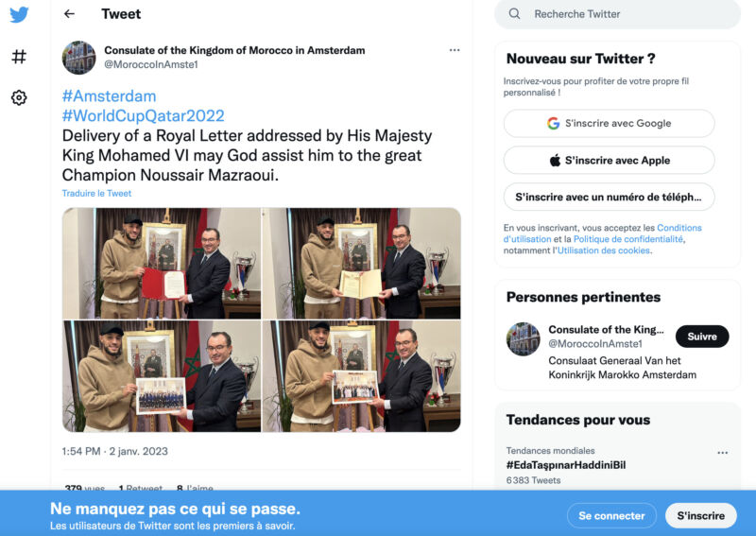
Task: Open the #WorldCupQatar2022 hashtag
Action: tap(144, 115)
